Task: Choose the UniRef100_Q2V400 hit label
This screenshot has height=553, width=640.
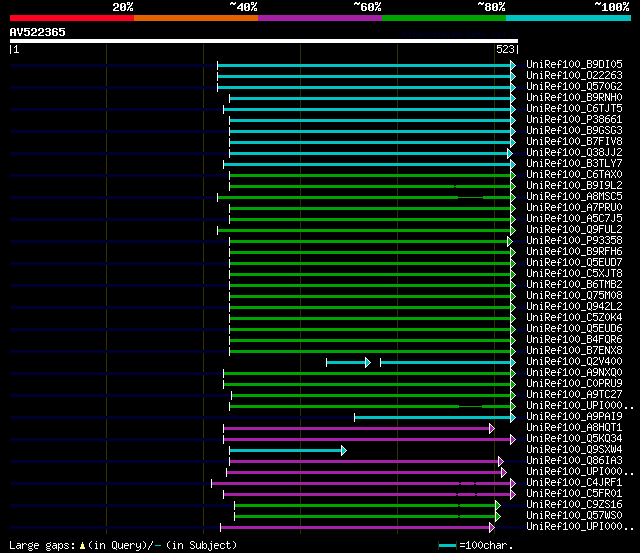Action: [x=574, y=362]
